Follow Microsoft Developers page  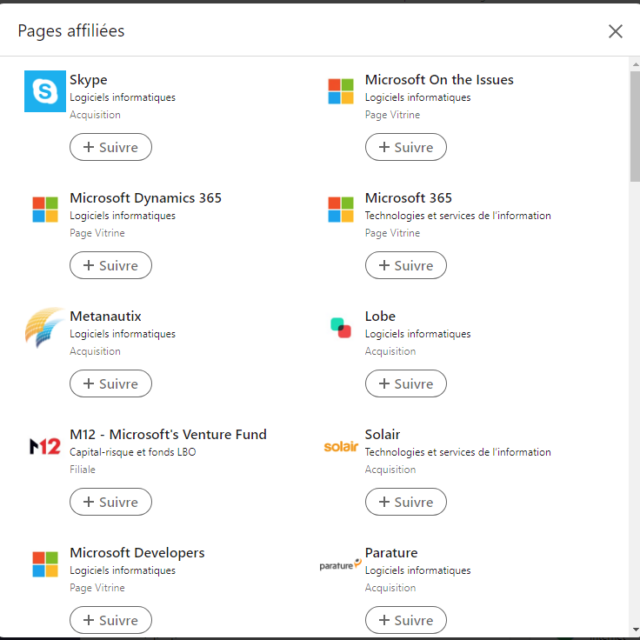[x=111, y=620]
